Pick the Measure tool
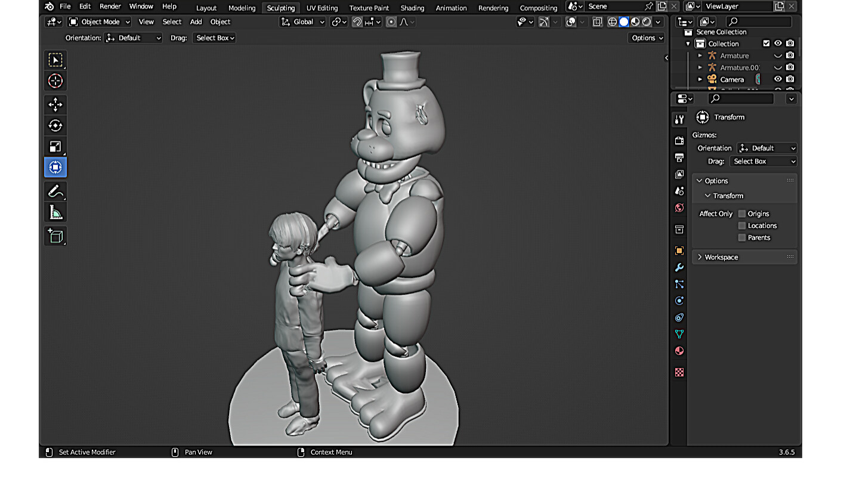 coord(55,212)
